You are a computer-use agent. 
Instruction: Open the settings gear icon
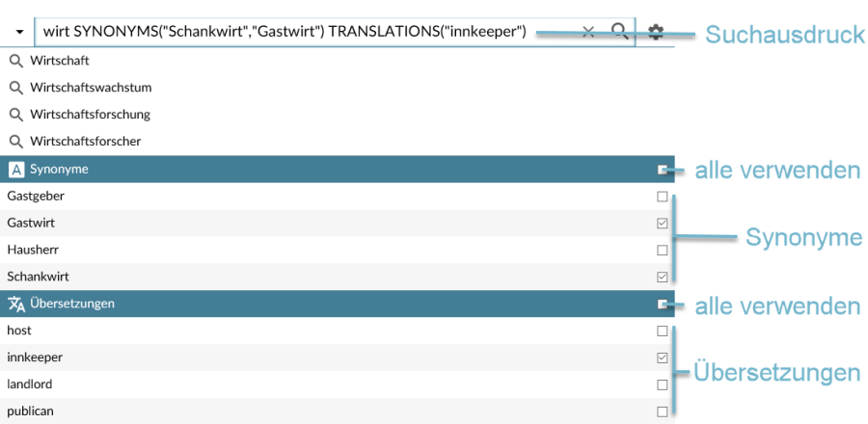tap(656, 32)
